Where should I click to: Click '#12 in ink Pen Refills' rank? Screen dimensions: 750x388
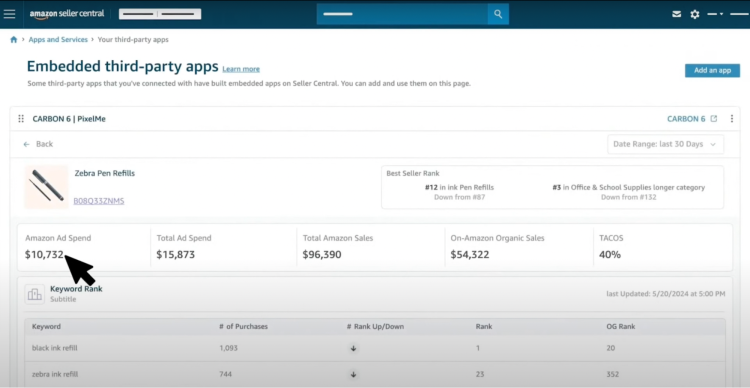[x=459, y=188]
